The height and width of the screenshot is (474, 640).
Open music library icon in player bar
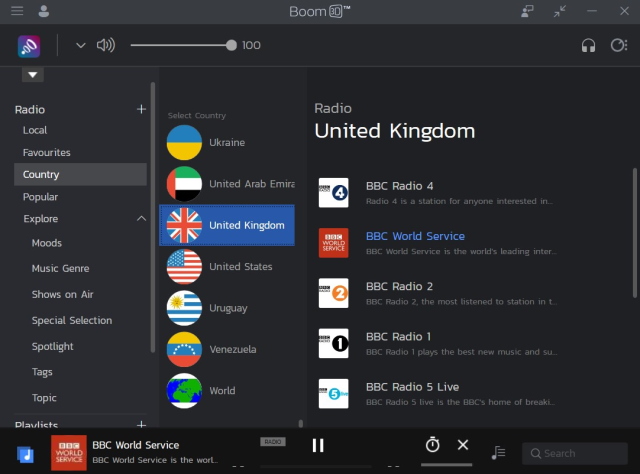25,454
